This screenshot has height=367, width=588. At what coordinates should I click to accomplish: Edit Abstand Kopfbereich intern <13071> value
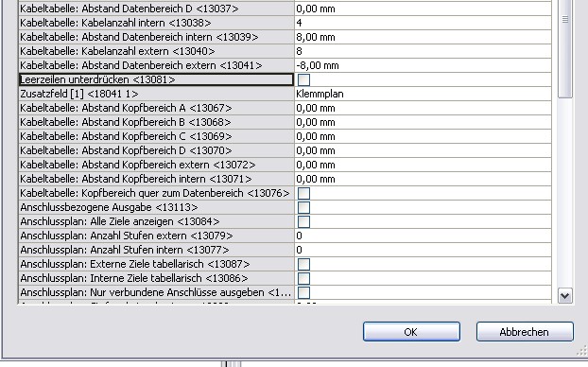(x=423, y=179)
